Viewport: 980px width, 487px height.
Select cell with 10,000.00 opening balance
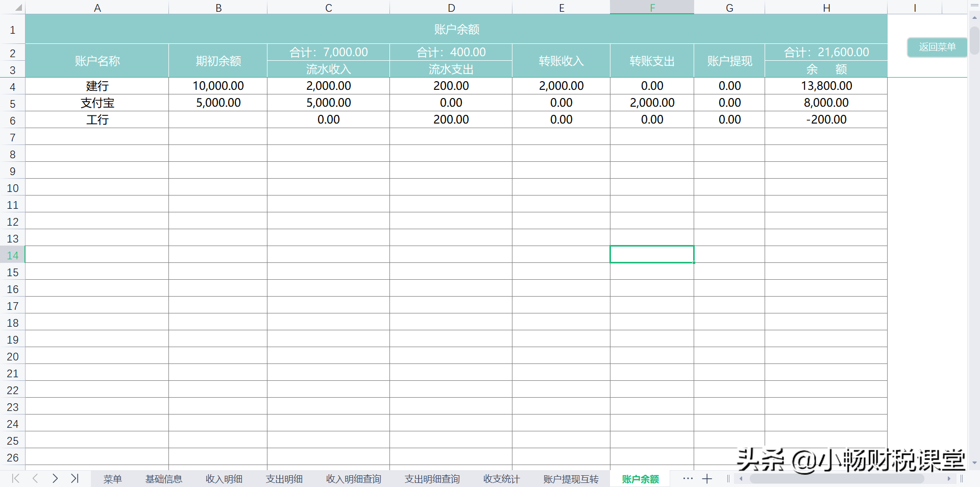pyautogui.click(x=218, y=86)
